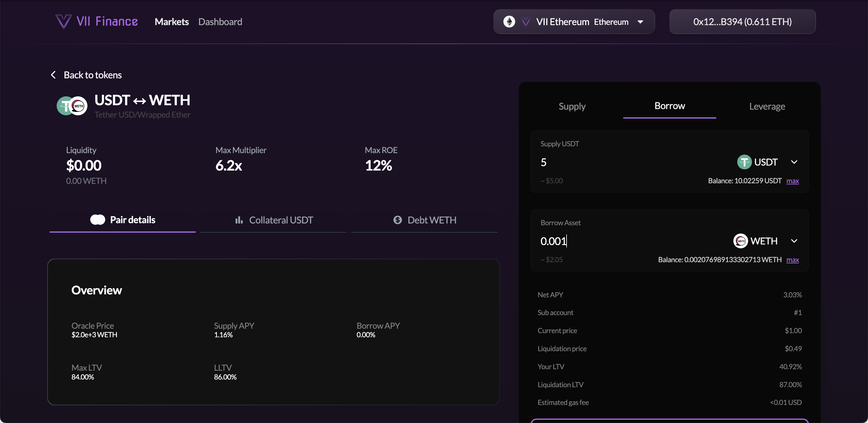Image resolution: width=868 pixels, height=423 pixels.
Task: Switch to the Supply tab
Action: pos(572,106)
